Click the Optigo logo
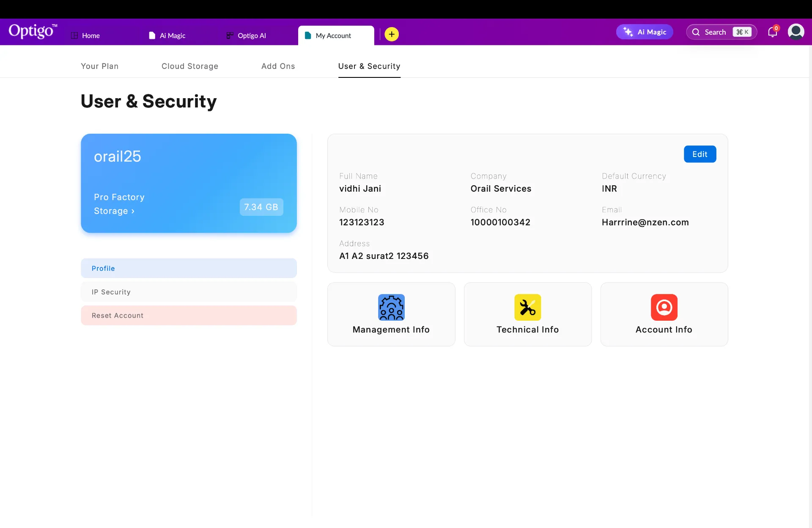This screenshot has width=812, height=528. coord(33,32)
